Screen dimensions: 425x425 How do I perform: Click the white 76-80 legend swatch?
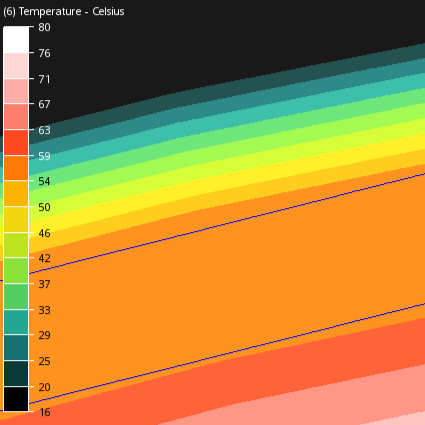[x=16, y=40]
